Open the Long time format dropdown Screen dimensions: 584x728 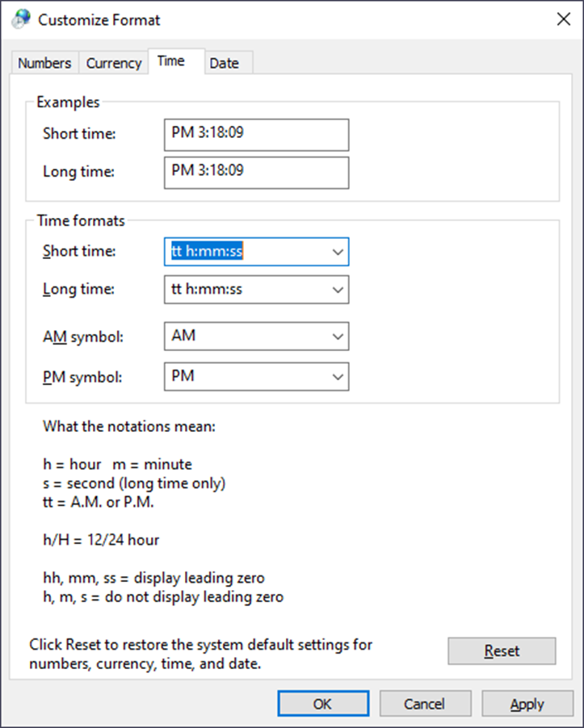click(338, 290)
